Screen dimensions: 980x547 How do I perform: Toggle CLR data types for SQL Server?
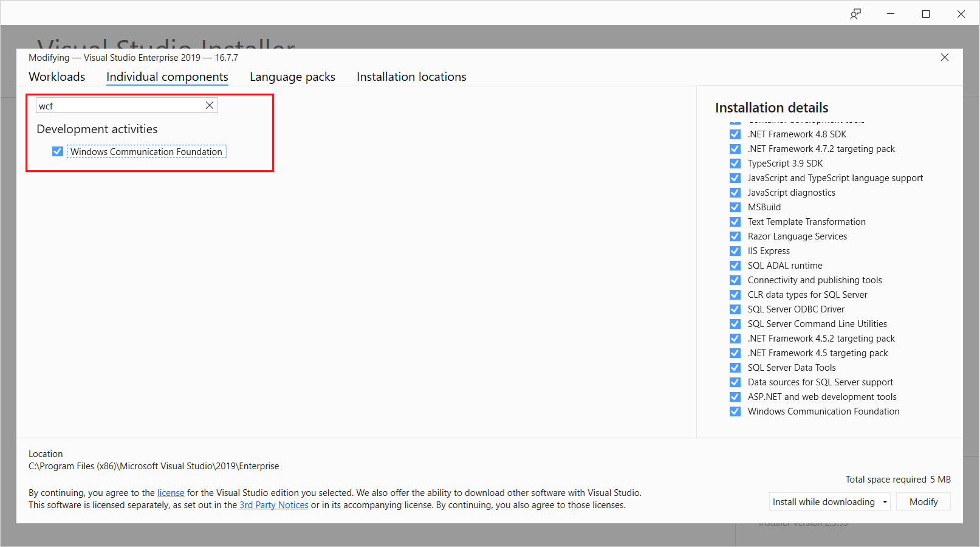tap(735, 295)
